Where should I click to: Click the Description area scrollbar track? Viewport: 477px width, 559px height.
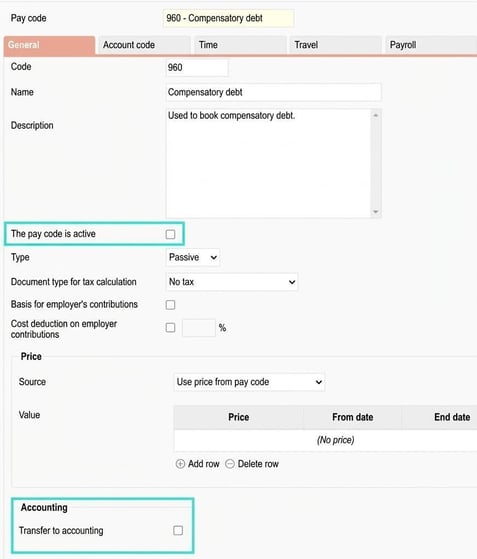pos(375,164)
